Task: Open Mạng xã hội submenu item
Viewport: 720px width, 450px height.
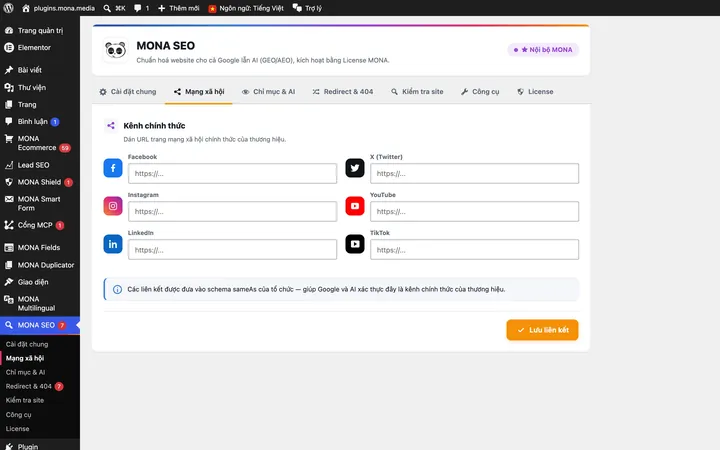Action: 25,358
